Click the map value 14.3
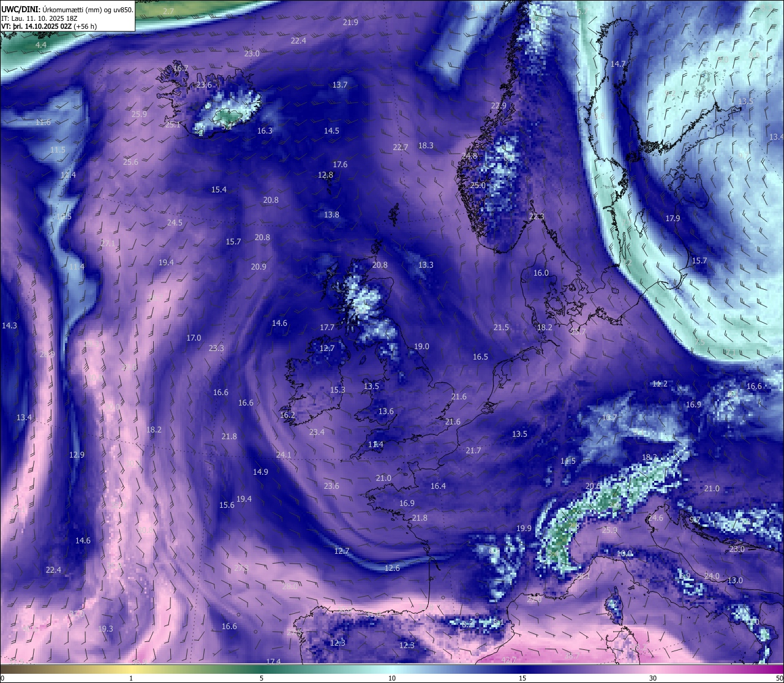This screenshot has width=784, height=683. (x=9, y=326)
